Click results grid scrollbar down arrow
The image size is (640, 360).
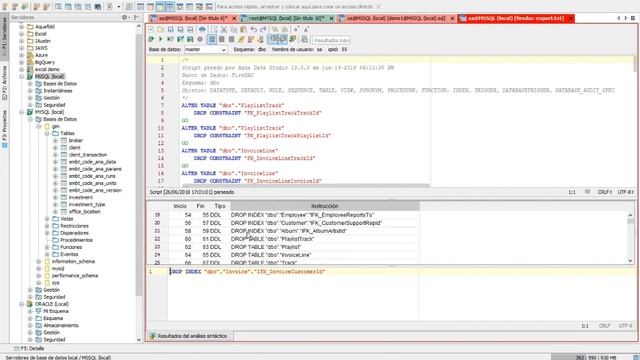[630, 260]
